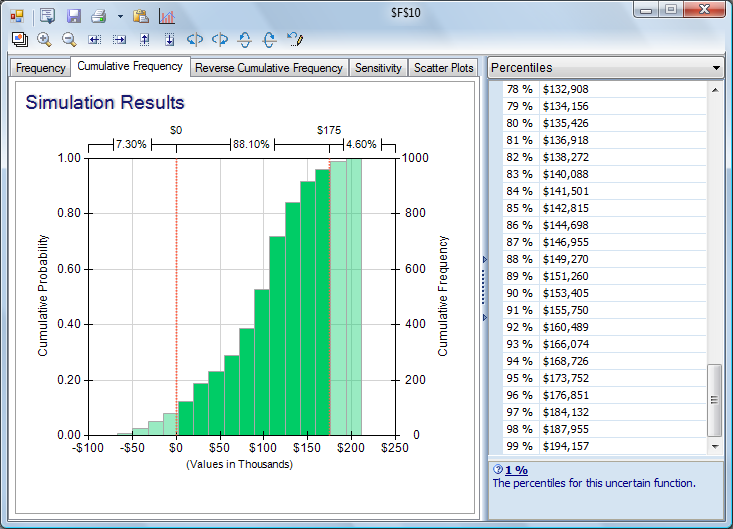Click the chart options icon

(166, 16)
